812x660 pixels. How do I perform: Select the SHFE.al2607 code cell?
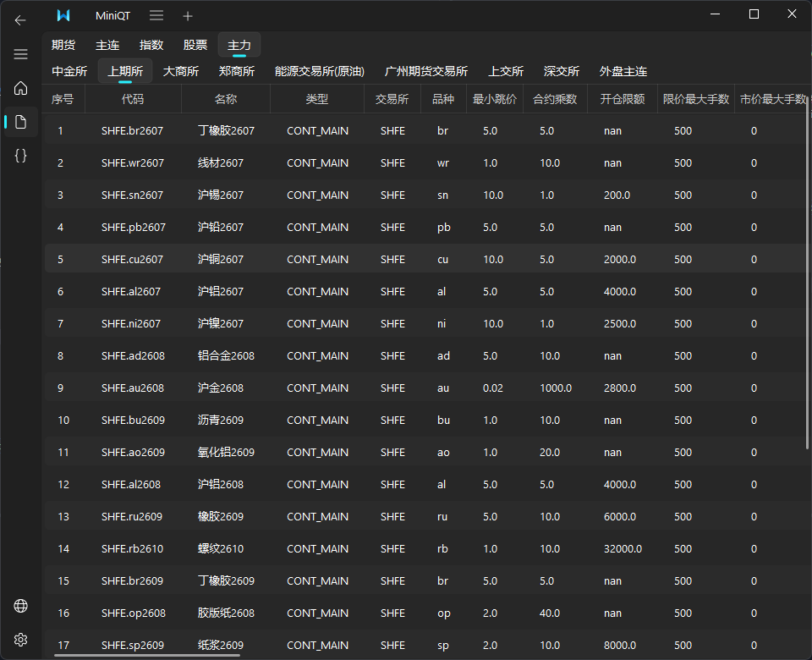point(131,291)
